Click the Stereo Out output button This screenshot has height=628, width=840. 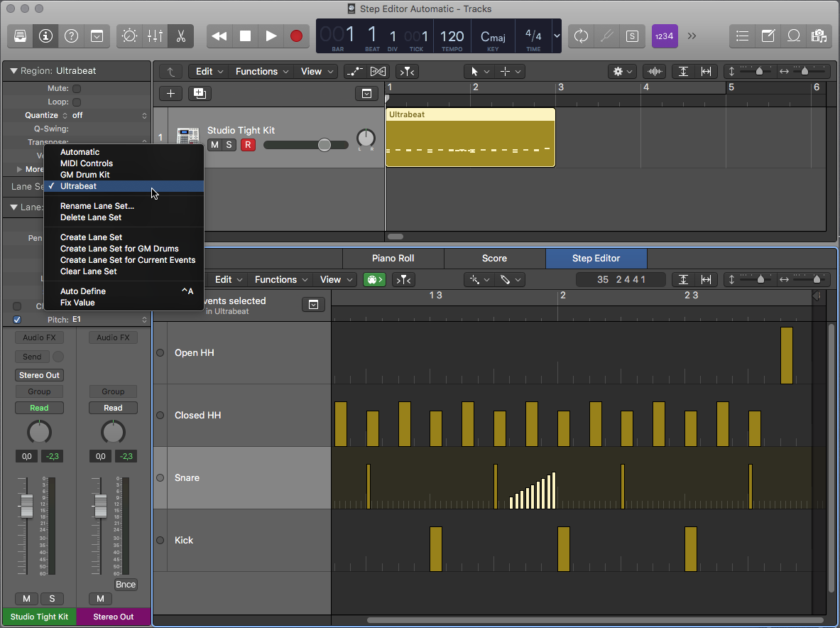click(39, 375)
